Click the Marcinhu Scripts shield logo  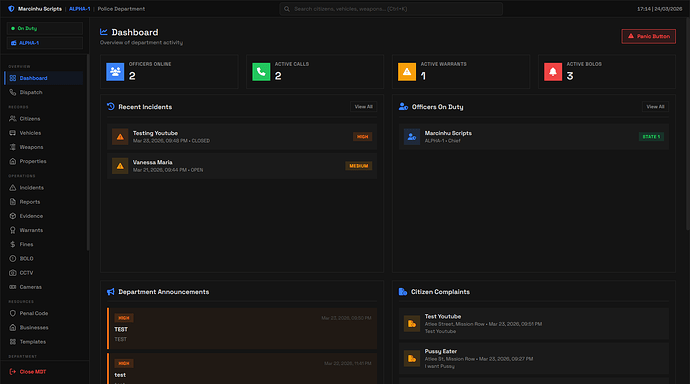coord(11,9)
